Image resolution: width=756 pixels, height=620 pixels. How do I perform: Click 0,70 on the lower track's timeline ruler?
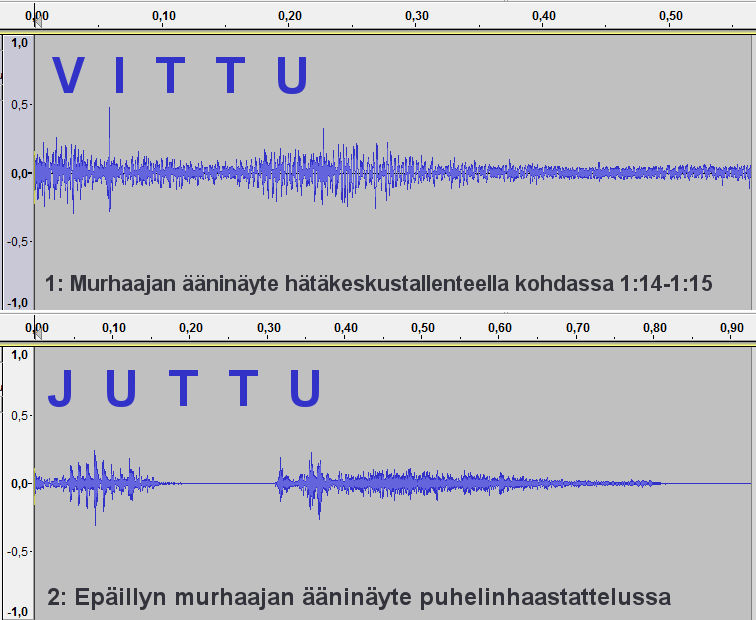(x=578, y=328)
